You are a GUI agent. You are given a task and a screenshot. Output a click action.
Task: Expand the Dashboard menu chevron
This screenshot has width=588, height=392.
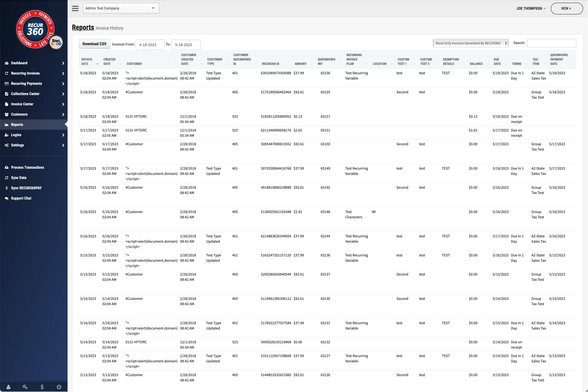click(63, 63)
